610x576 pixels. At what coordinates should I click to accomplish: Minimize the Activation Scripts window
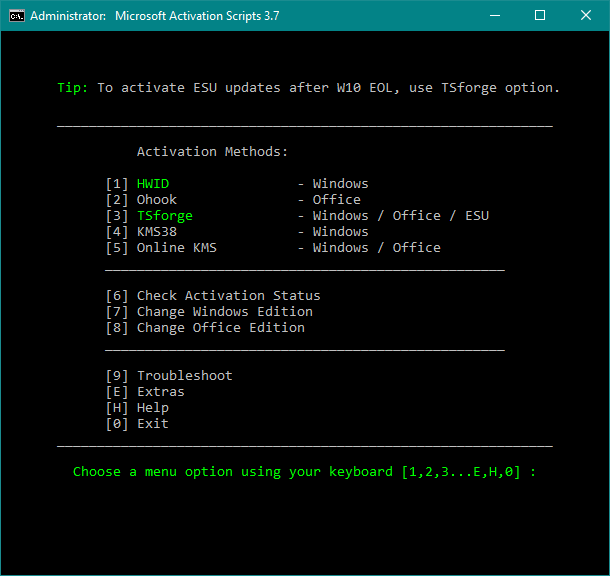[x=493, y=15]
